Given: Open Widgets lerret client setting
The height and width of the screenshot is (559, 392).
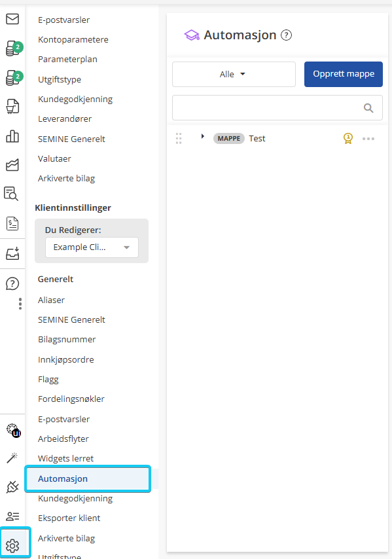Looking at the screenshot, I should [x=65, y=458].
